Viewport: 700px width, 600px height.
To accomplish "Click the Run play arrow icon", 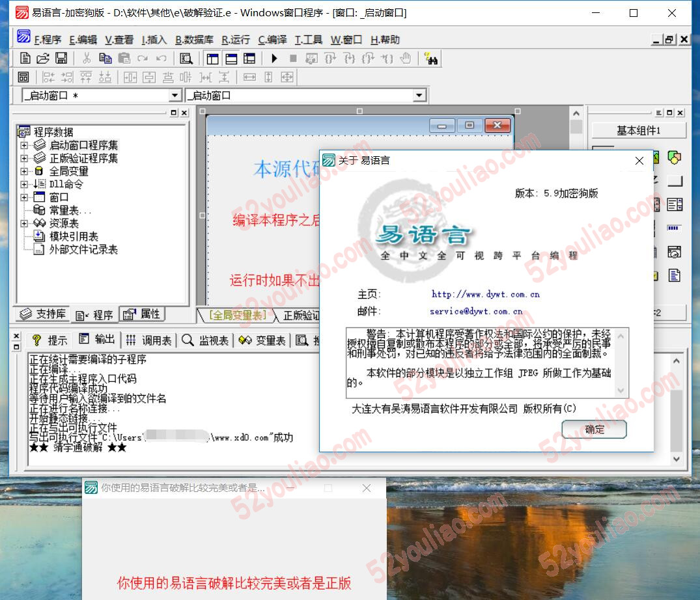I will point(274,59).
